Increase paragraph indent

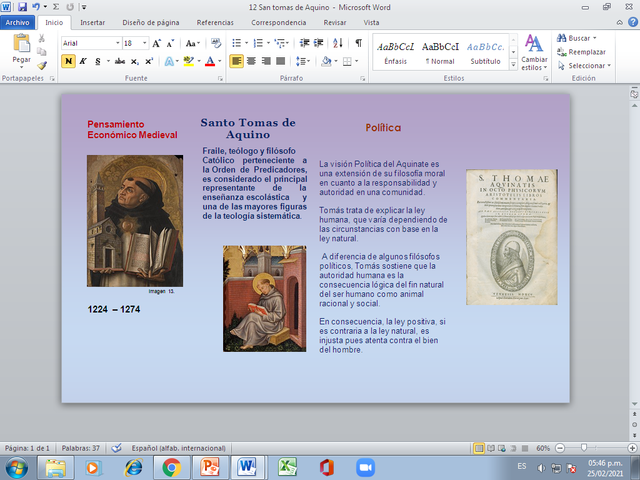318,43
